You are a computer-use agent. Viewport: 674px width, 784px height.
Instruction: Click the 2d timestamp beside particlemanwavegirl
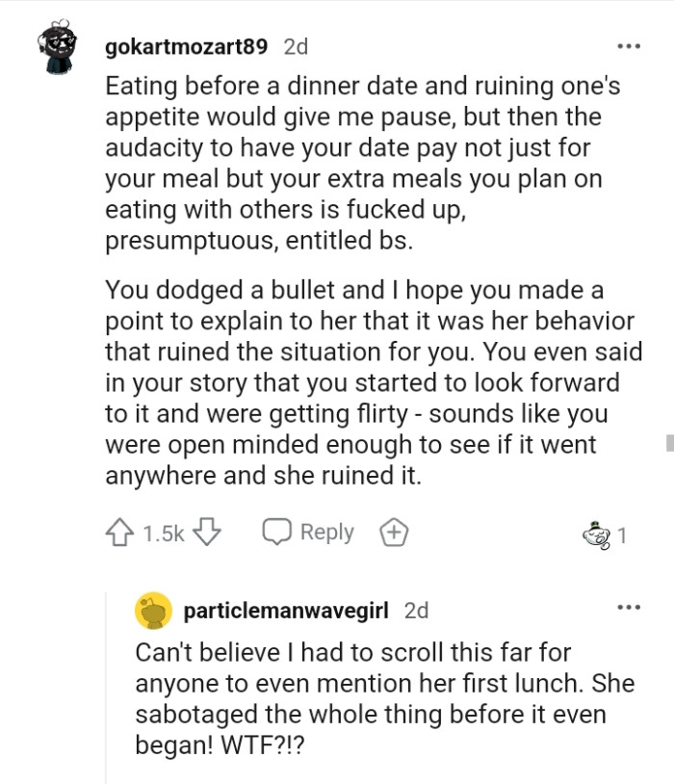(414, 610)
